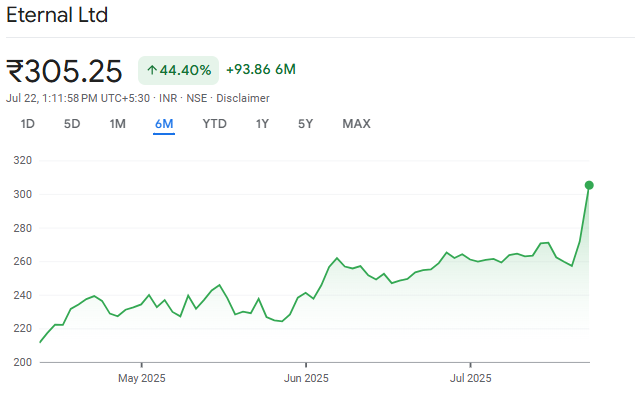Click the up arrow icon in percentage badge
The height and width of the screenshot is (397, 635).
click(152, 70)
